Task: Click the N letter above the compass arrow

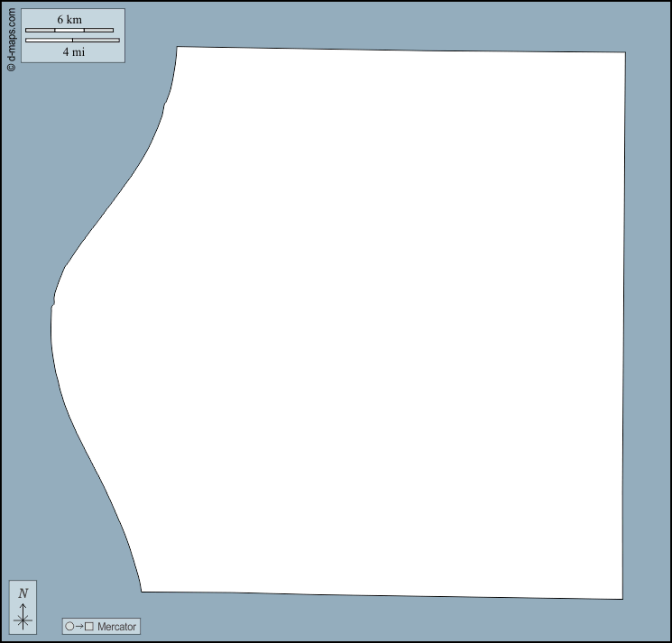Action: tap(23, 593)
